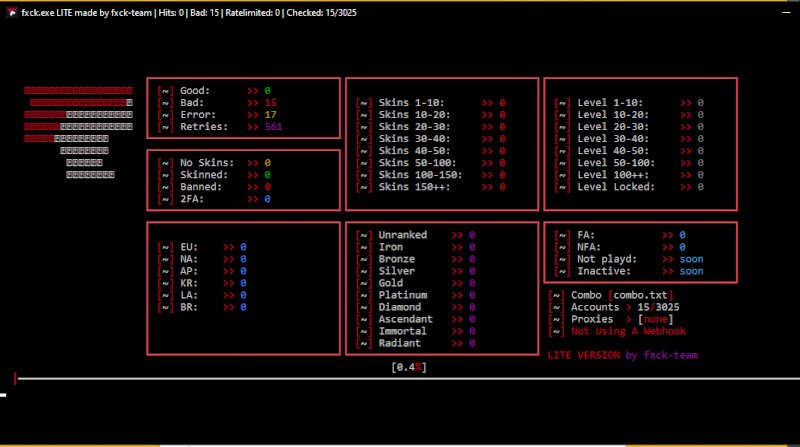Click the [~] marker beside Level Locked
800x447 pixels.
tap(562, 187)
